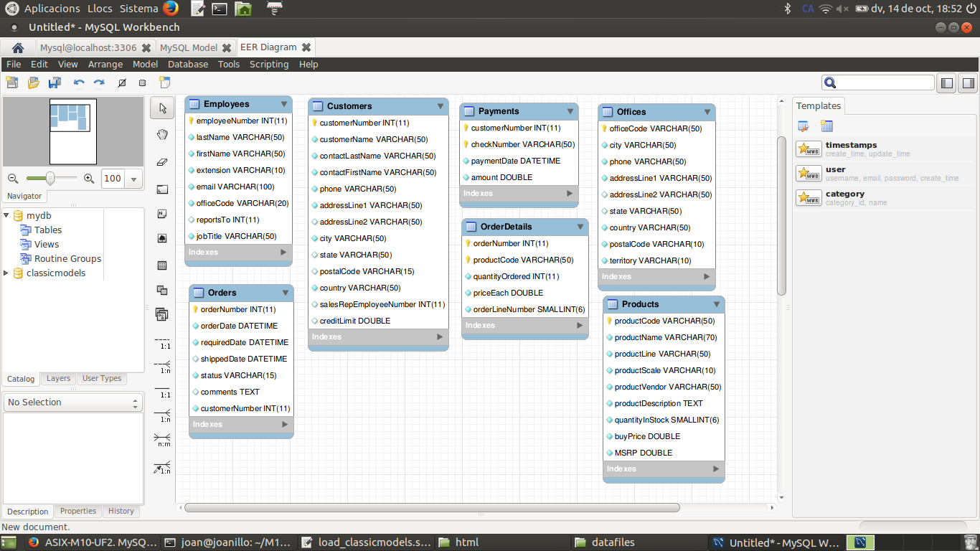Viewport: 980px width, 551px height.
Task: Open the zoom percentage dropdown
Action: tap(134, 179)
